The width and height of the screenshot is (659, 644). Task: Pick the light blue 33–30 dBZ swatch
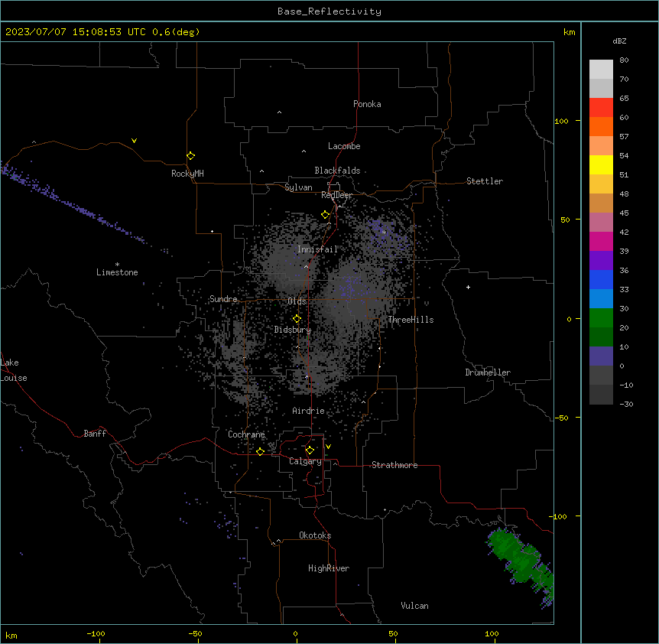[601, 299]
